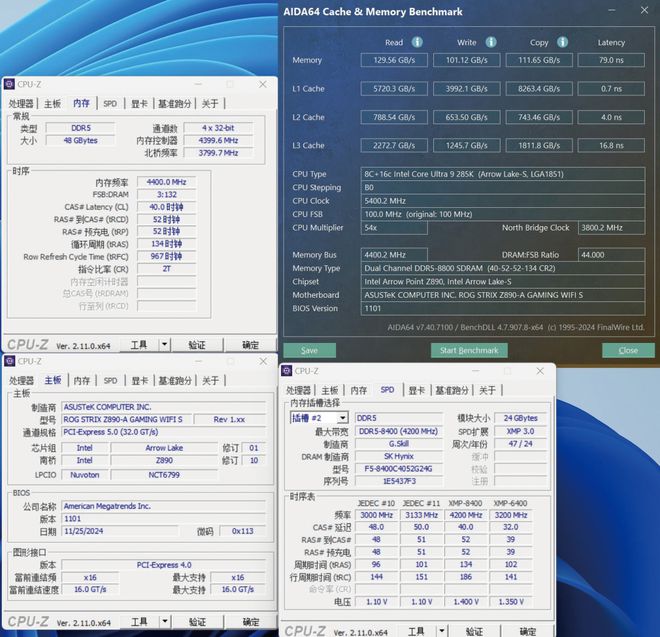Click CPU-Z app icon in SPD window title
Screen dimensions: 660x637
(x=287, y=370)
